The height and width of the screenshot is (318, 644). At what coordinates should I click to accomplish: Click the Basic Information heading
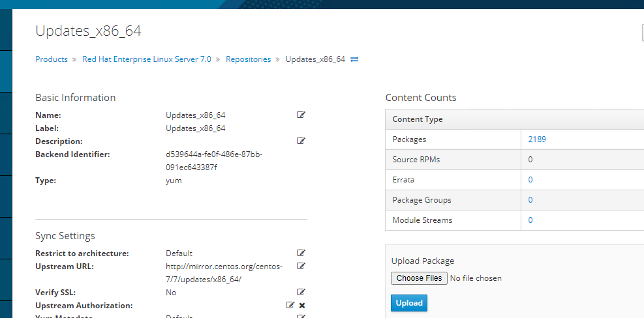click(76, 98)
